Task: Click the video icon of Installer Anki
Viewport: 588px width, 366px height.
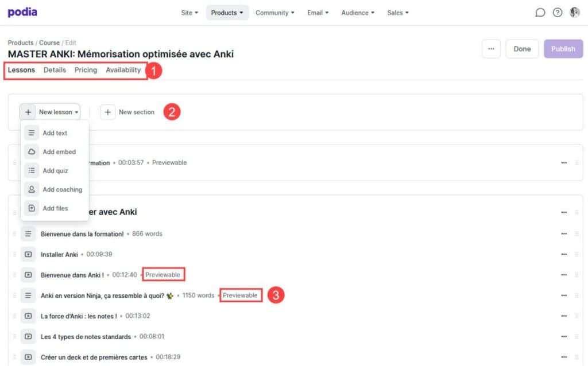Action: (28, 254)
